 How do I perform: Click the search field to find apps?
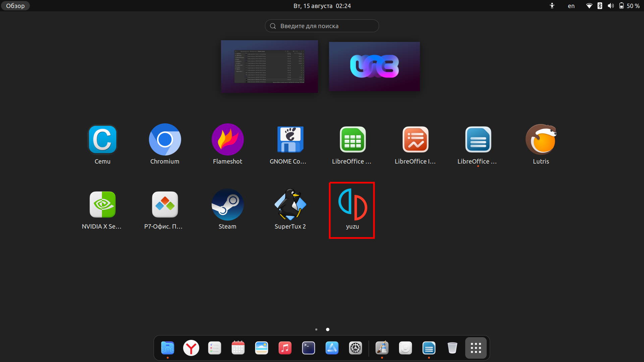point(322,26)
